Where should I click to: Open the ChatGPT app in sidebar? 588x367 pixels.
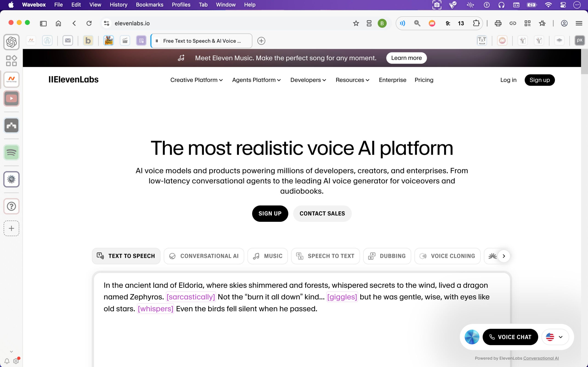pyautogui.click(x=11, y=42)
